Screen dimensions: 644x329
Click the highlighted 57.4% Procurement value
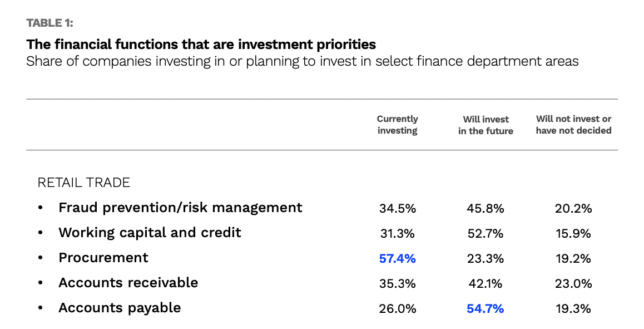[397, 258]
